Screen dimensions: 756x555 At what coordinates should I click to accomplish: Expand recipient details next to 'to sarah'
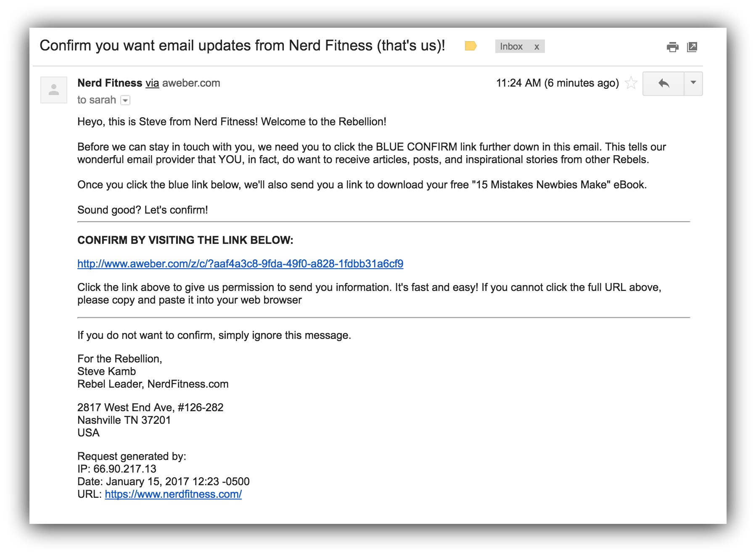pyautogui.click(x=125, y=100)
